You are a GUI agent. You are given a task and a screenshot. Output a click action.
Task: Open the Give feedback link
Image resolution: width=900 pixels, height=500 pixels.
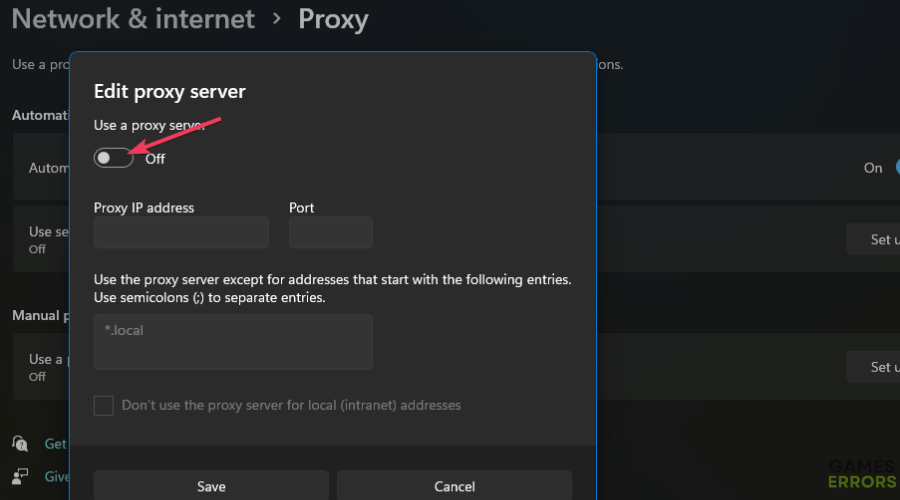[57, 476]
